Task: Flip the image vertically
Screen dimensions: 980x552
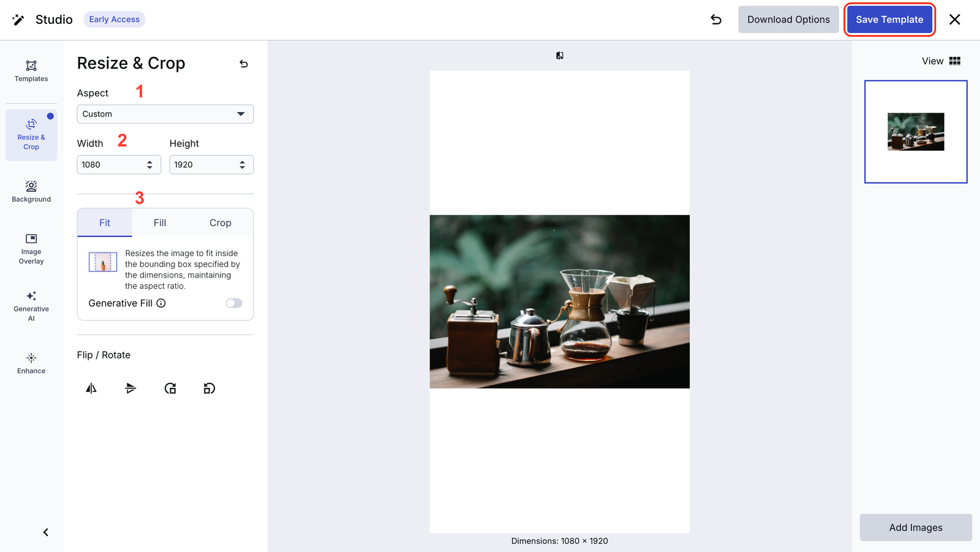Action: 130,388
